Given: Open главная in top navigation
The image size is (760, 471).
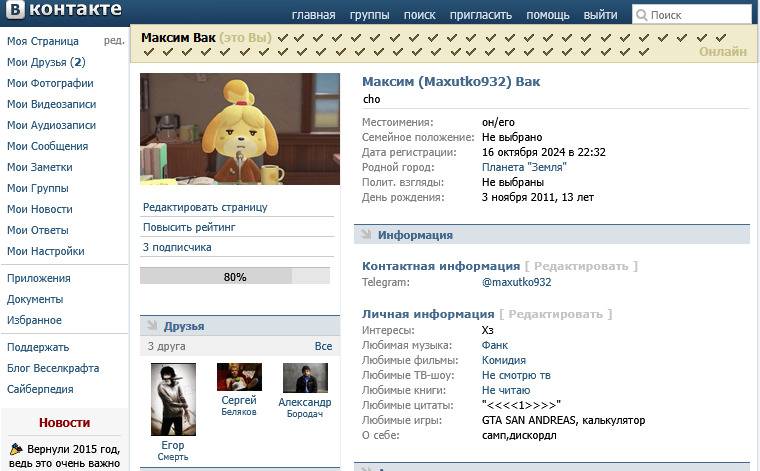Looking at the screenshot, I should click(313, 15).
